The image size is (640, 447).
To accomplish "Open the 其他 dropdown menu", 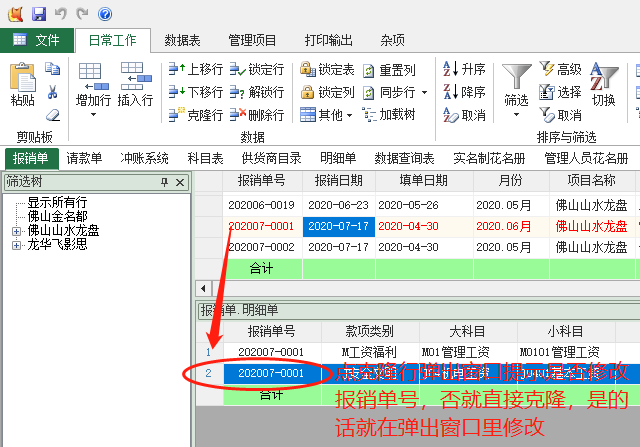I will [327, 115].
